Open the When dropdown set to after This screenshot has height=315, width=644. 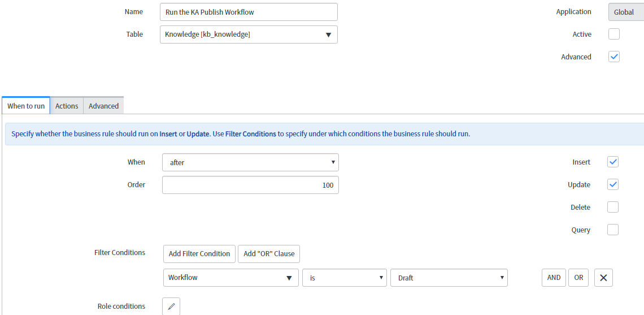[x=250, y=162]
